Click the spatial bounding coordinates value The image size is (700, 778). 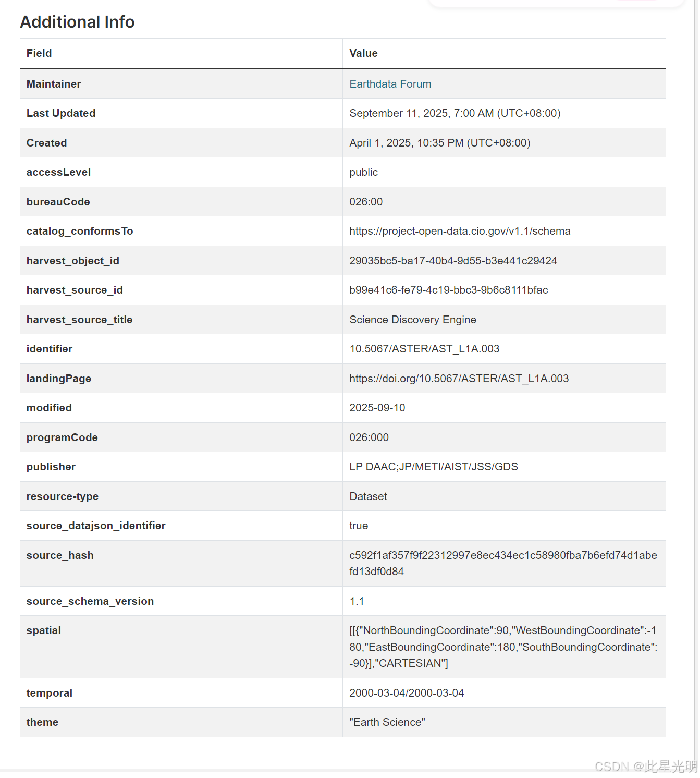[503, 647]
